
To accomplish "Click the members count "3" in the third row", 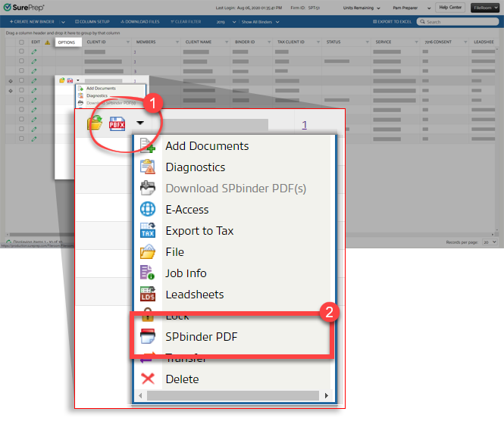I will click(x=135, y=71).
